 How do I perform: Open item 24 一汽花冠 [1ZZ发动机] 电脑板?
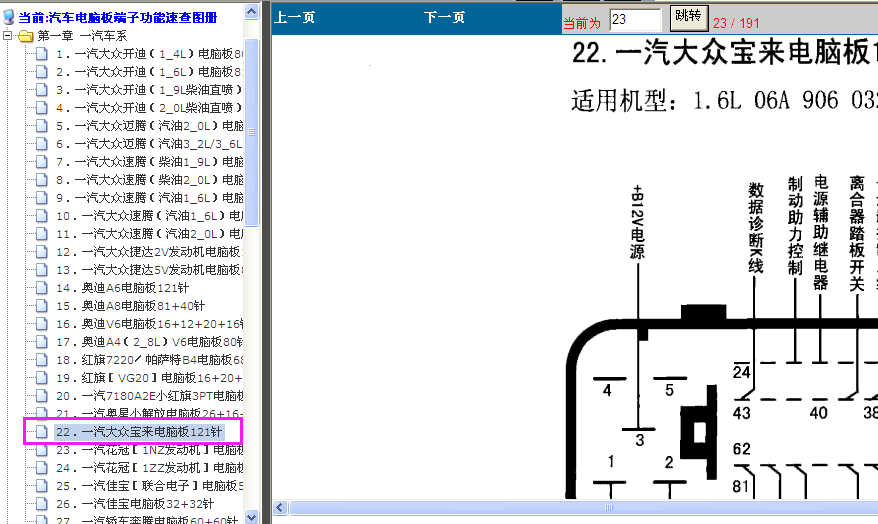pos(149,467)
